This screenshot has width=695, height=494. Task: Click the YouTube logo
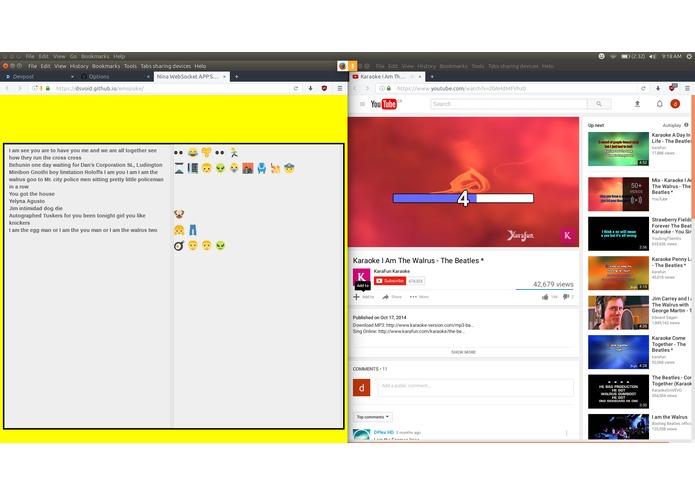point(383,104)
